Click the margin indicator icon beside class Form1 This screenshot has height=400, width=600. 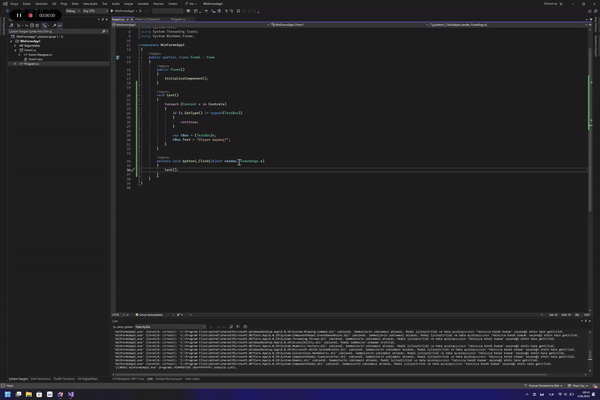pos(118,58)
